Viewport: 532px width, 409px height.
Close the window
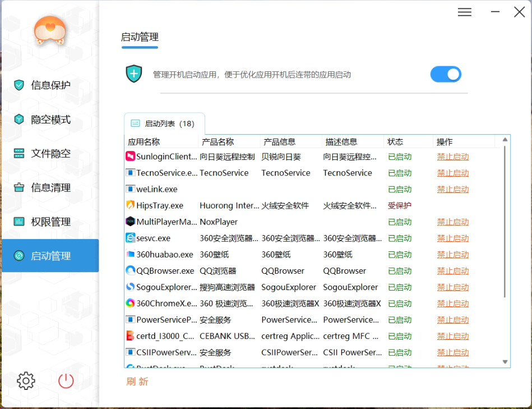tap(519, 12)
